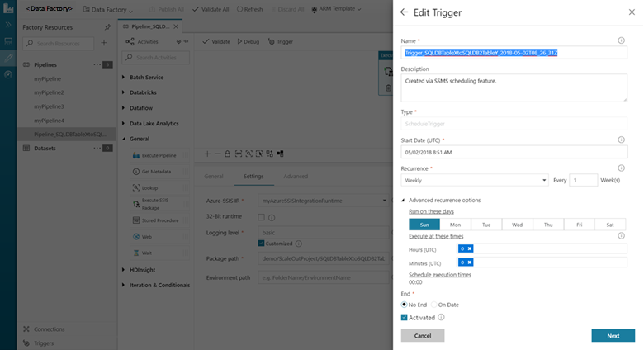
Task: Zoom out canvas with minus icon
Action: pos(218,154)
